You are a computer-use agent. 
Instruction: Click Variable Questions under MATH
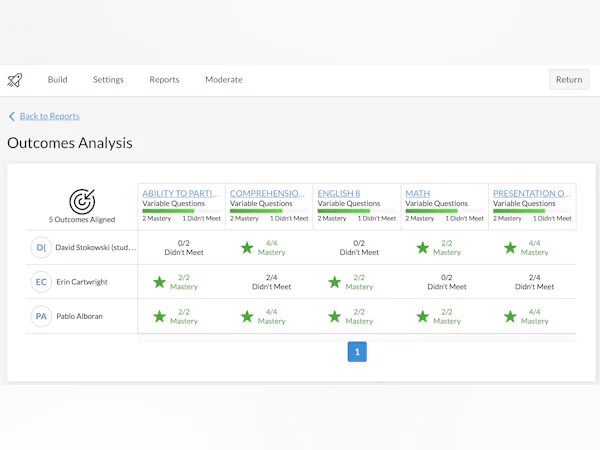point(436,204)
